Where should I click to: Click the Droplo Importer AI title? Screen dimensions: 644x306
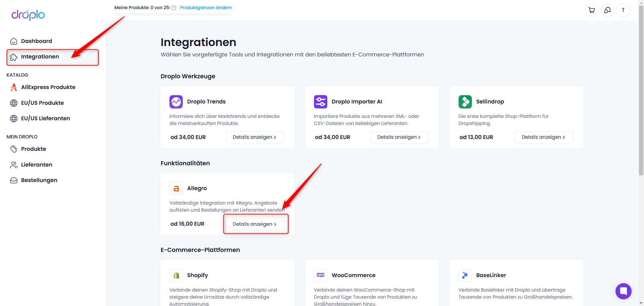coord(357,101)
